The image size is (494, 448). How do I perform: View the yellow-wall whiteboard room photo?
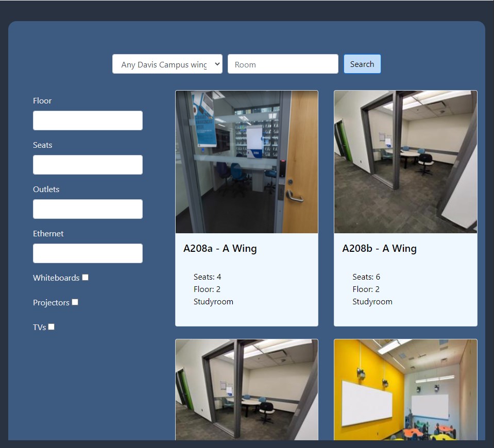[405, 390]
